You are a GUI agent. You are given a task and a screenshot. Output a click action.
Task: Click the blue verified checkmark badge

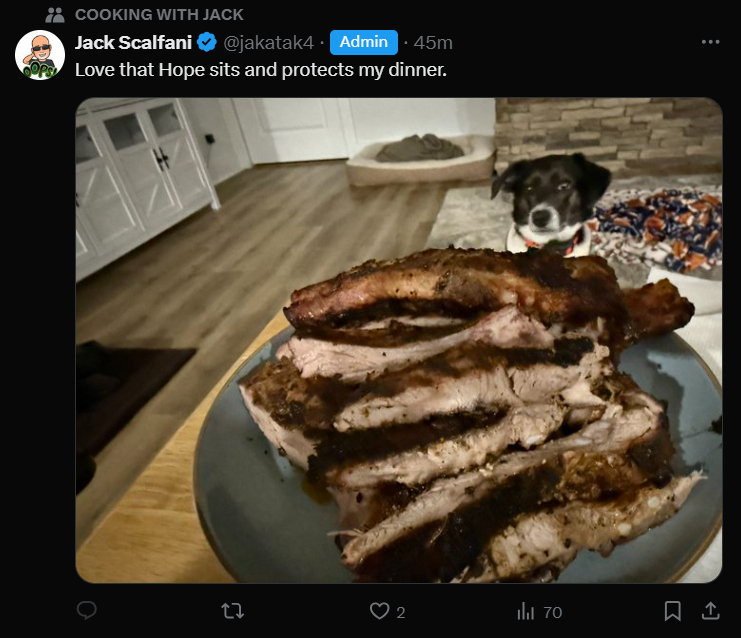[x=207, y=43]
